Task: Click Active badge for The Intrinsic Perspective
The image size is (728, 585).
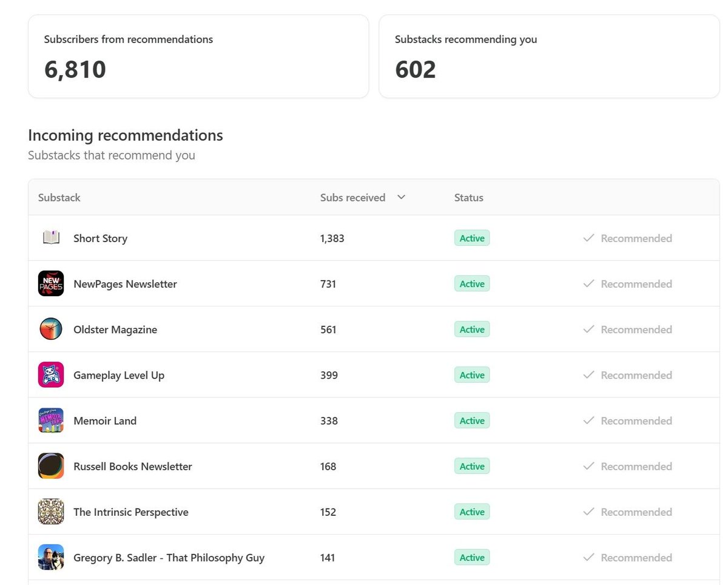Action: [472, 512]
